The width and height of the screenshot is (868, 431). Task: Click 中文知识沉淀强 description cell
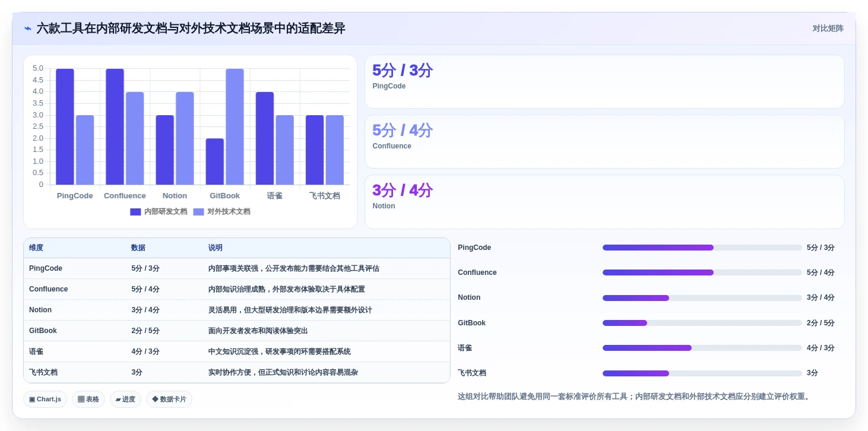(280, 351)
